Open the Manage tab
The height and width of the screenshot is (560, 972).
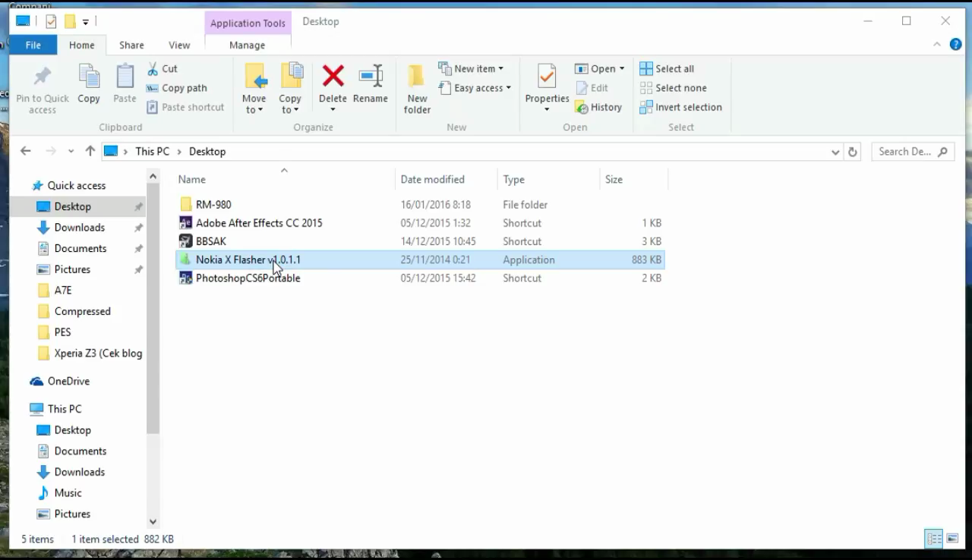(247, 45)
